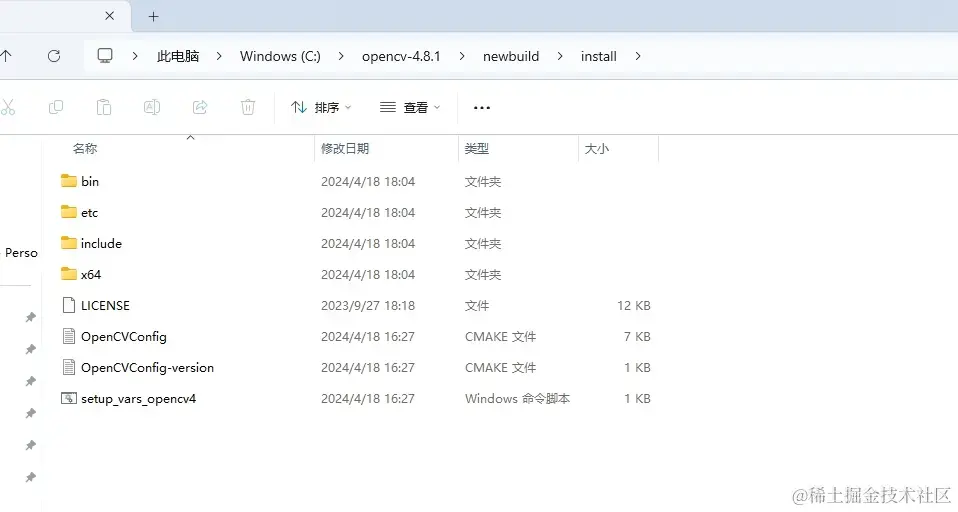This screenshot has height=512, width=958.
Task: Click CMAKE 文件 type of OpenCVConfig-version
Action: click(500, 368)
